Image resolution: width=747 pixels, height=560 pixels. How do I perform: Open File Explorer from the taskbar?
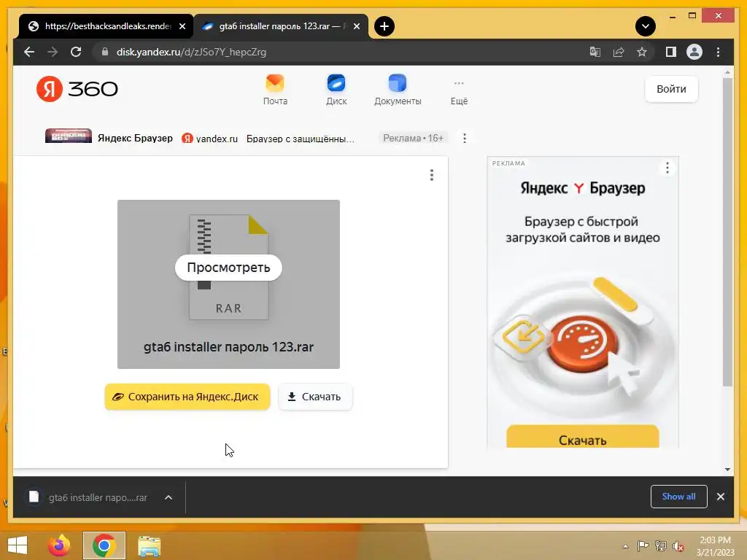point(149,545)
